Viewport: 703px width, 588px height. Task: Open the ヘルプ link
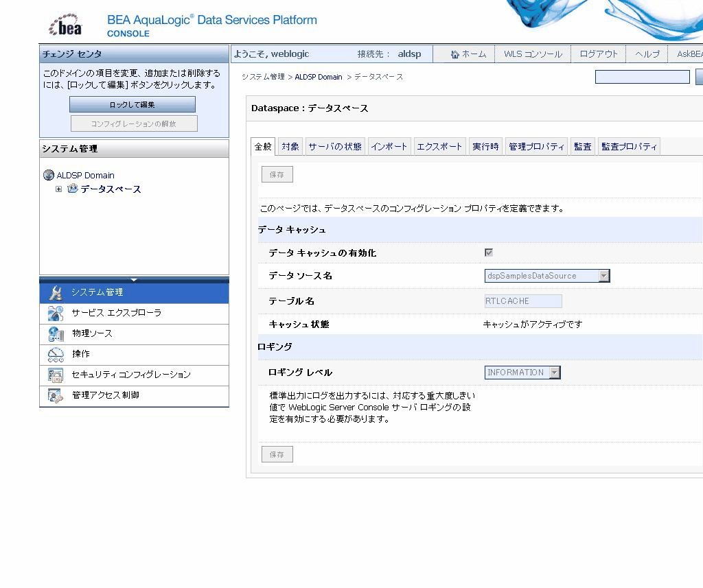pyautogui.click(x=647, y=54)
